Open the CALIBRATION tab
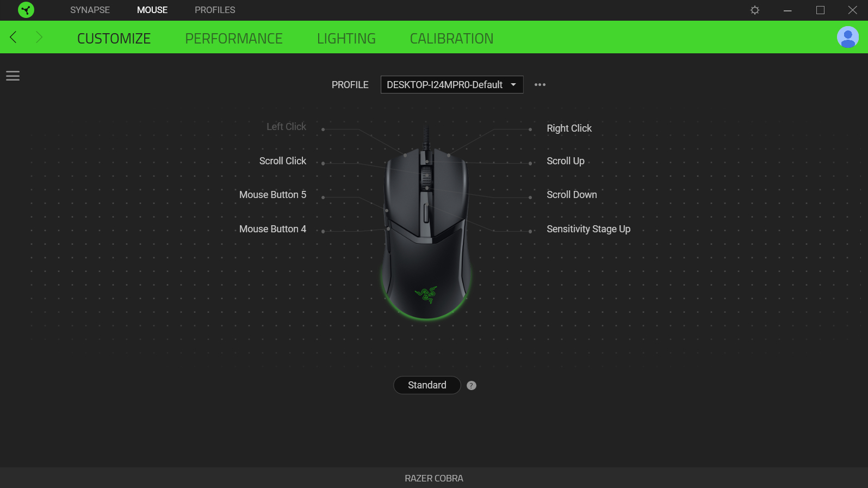 [x=451, y=39]
